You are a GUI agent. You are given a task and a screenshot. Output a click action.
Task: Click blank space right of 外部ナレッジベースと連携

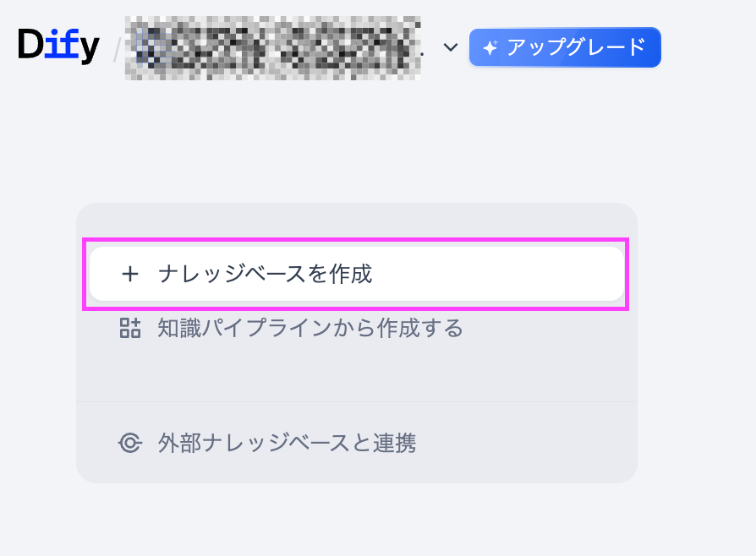click(533, 443)
